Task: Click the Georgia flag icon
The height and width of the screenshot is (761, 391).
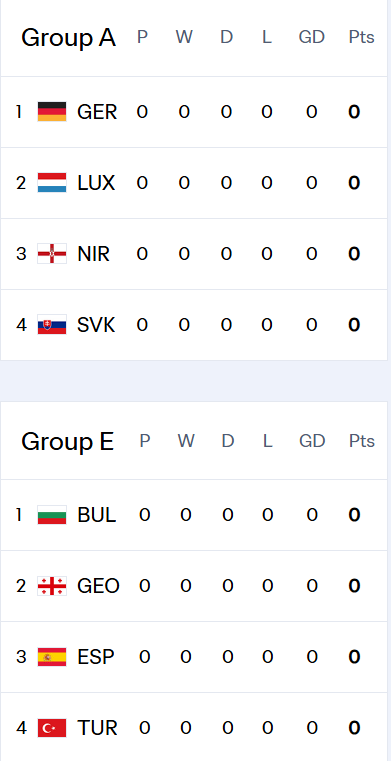Action: (x=52, y=586)
